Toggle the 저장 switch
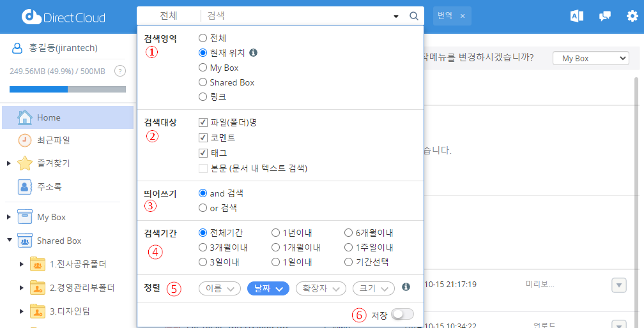 point(402,315)
